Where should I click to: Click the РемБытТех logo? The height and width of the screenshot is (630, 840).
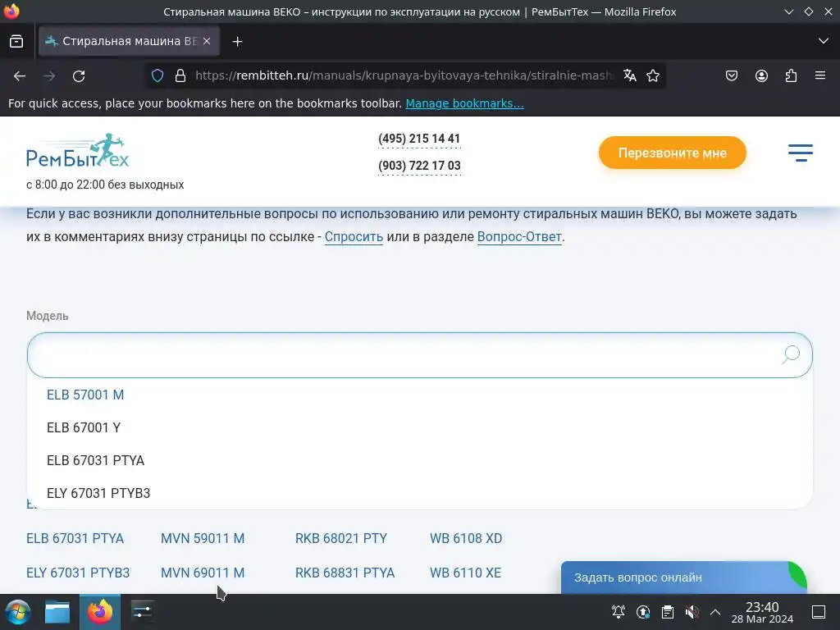click(x=78, y=151)
